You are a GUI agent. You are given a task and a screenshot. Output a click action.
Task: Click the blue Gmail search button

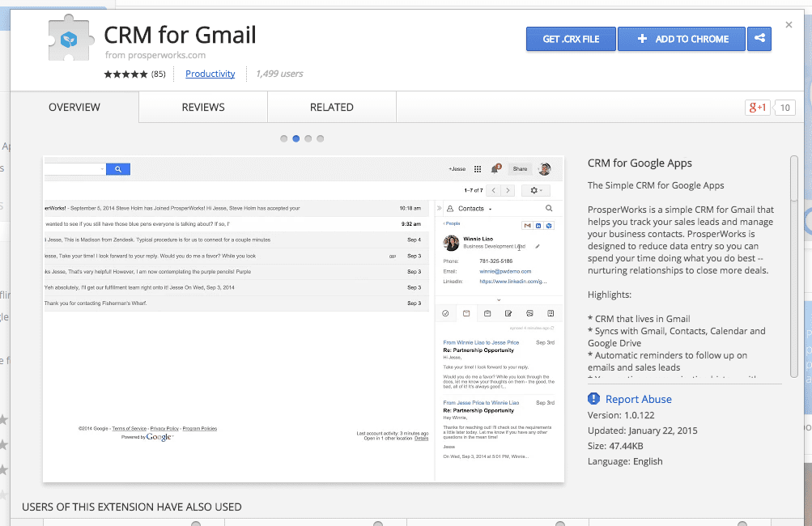118,168
